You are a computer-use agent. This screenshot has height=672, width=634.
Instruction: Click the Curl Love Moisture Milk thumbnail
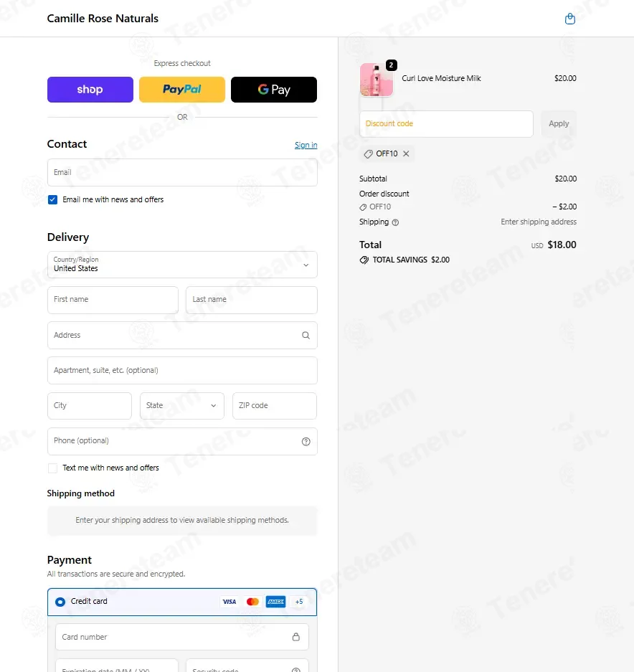pos(377,80)
